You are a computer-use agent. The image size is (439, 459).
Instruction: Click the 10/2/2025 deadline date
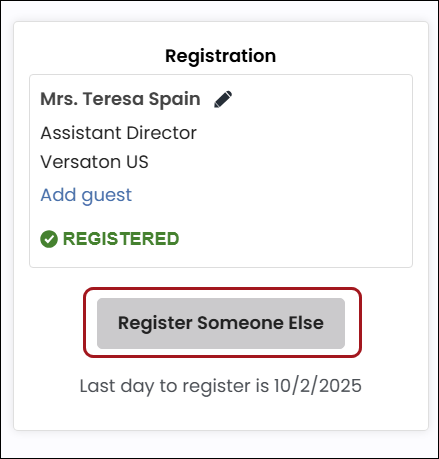318,386
